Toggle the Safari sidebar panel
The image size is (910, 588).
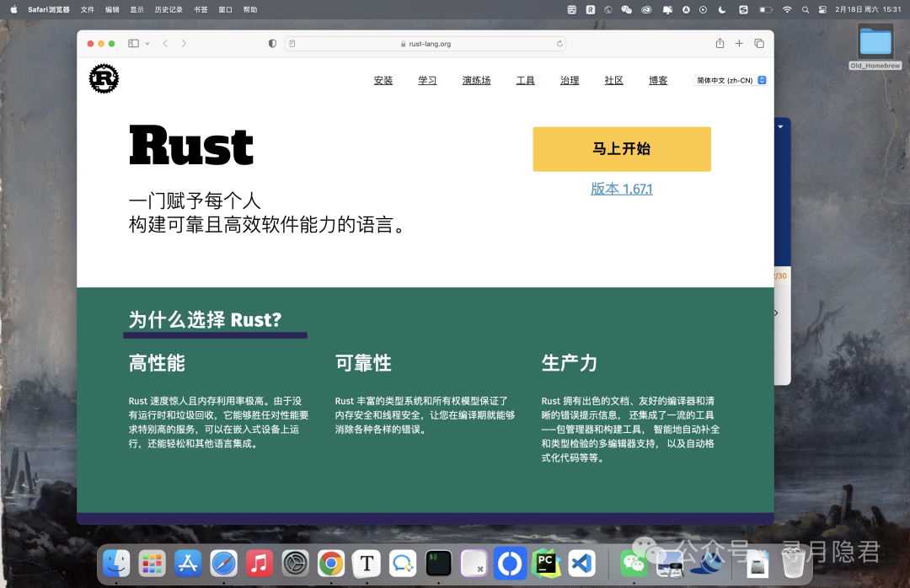pos(131,43)
